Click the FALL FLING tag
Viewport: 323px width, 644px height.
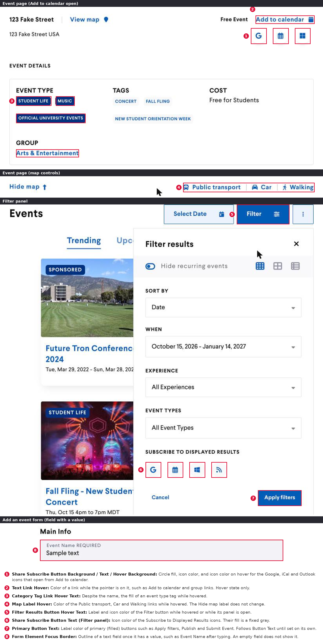click(158, 101)
